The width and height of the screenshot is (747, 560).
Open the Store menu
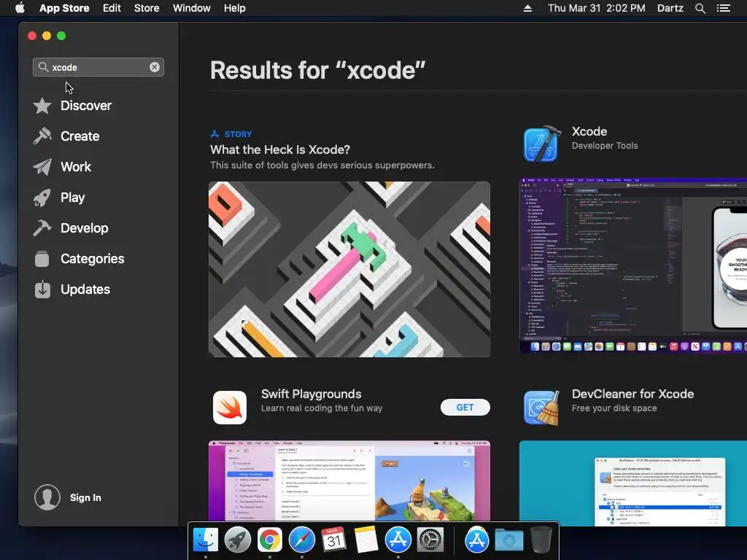tap(147, 8)
